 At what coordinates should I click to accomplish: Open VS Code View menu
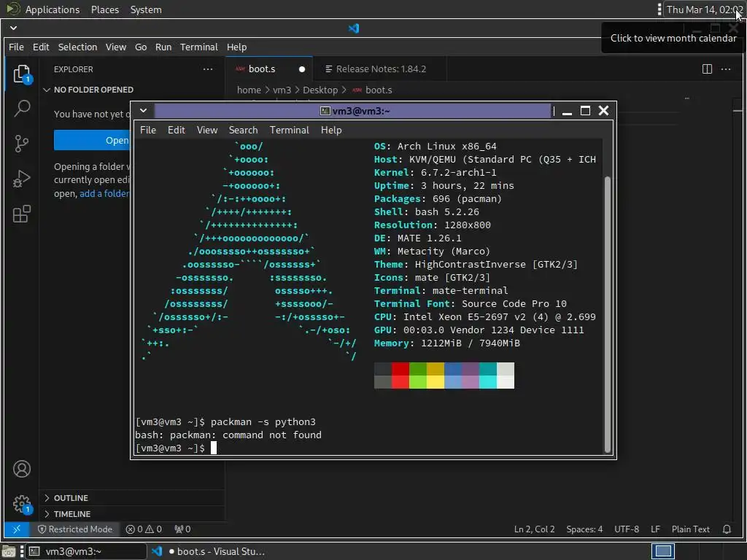point(116,47)
